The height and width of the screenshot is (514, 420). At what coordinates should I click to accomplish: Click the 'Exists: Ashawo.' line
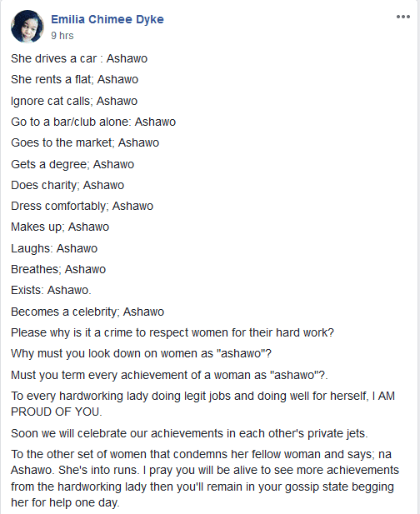[x=51, y=290]
